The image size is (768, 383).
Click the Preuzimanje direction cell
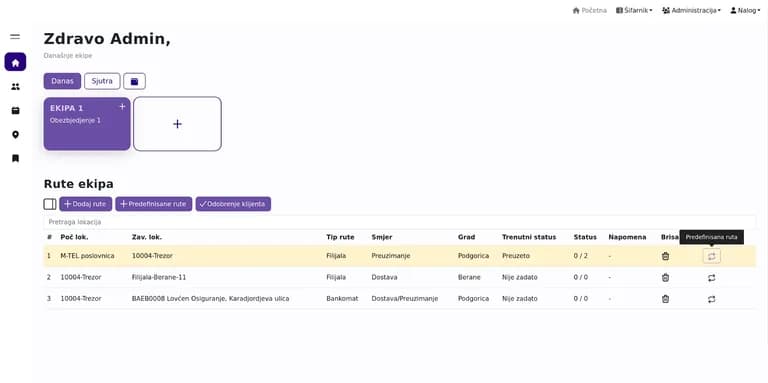coord(391,256)
